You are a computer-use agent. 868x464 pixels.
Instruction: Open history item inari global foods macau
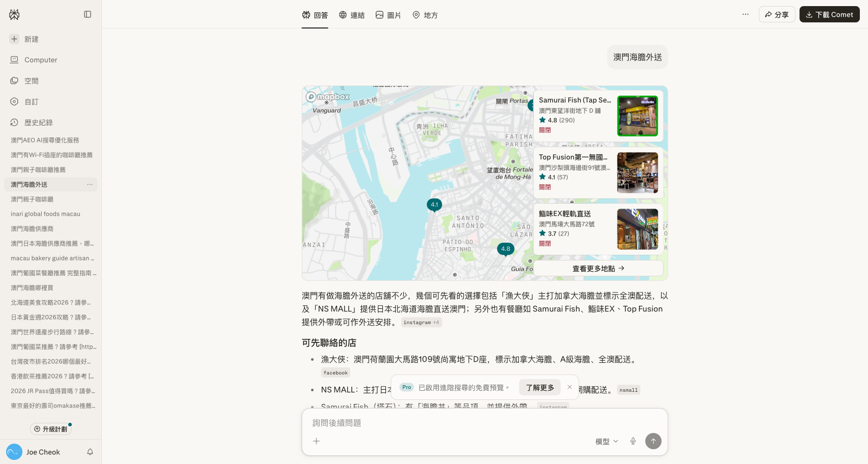click(x=45, y=214)
